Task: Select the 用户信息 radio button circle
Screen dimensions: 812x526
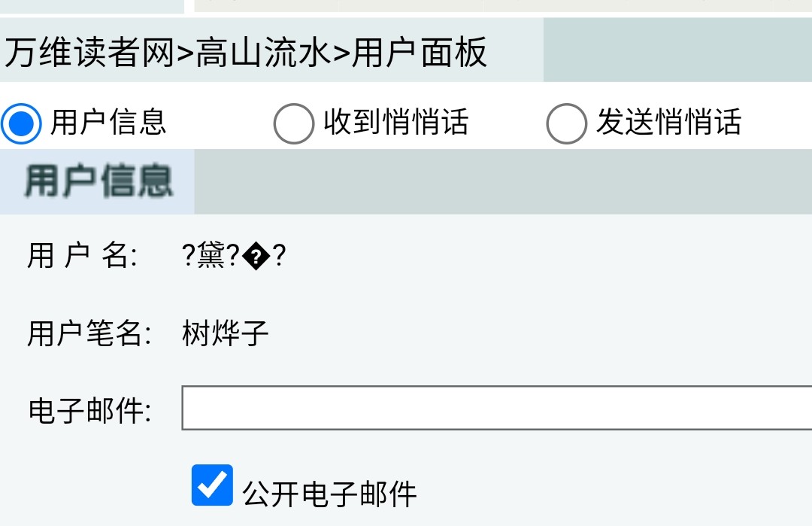Action: click(20, 123)
